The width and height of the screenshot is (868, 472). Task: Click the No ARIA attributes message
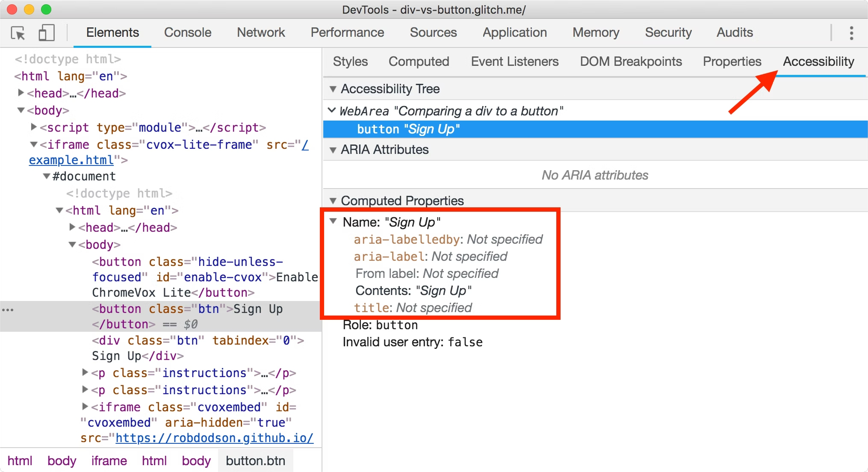(595, 175)
